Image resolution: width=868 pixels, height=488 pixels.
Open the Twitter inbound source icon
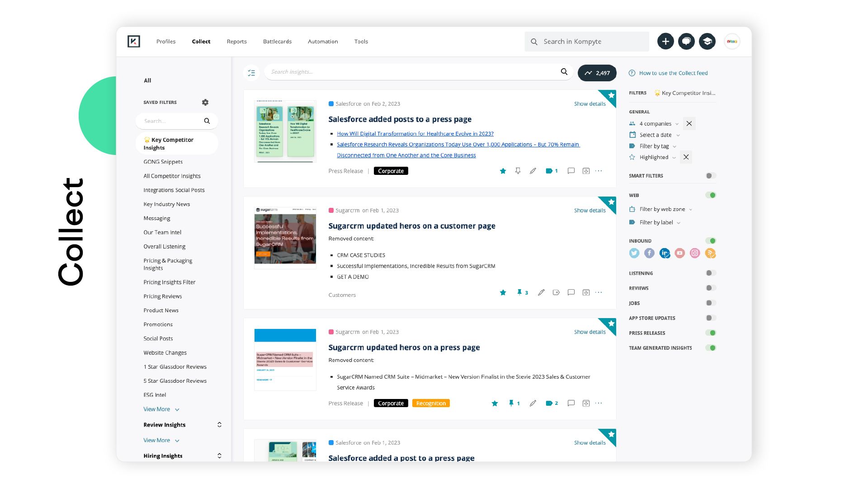click(x=634, y=253)
